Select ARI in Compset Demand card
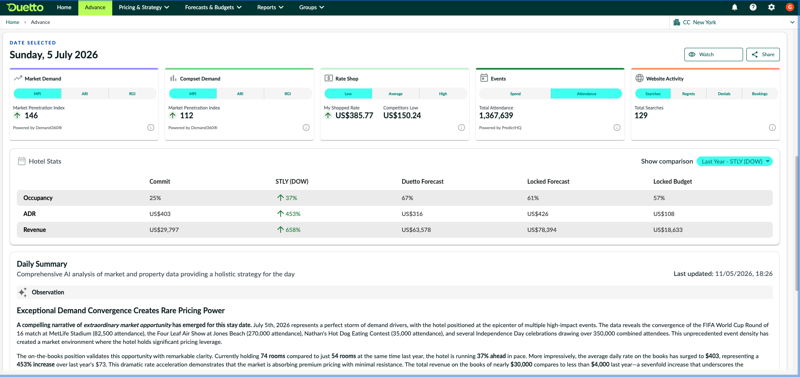This screenshot has width=800, height=377. (x=240, y=94)
